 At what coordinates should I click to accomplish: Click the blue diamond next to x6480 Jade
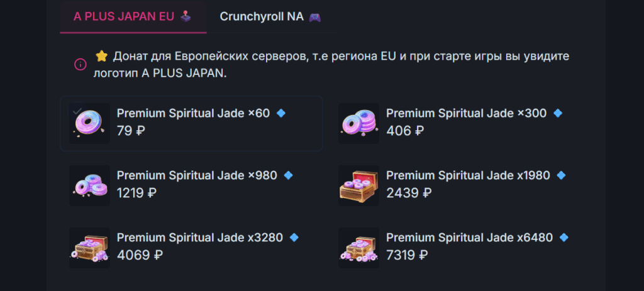[564, 238]
